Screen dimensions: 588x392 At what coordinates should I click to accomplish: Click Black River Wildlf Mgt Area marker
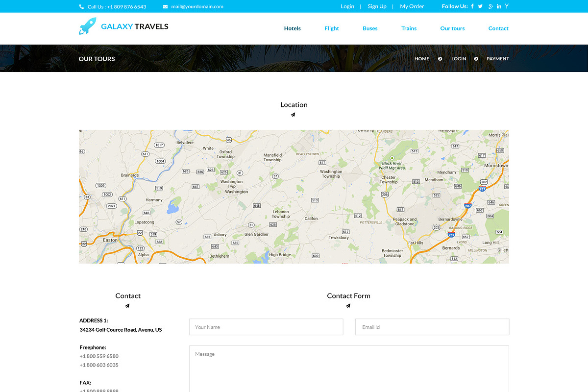392,158
